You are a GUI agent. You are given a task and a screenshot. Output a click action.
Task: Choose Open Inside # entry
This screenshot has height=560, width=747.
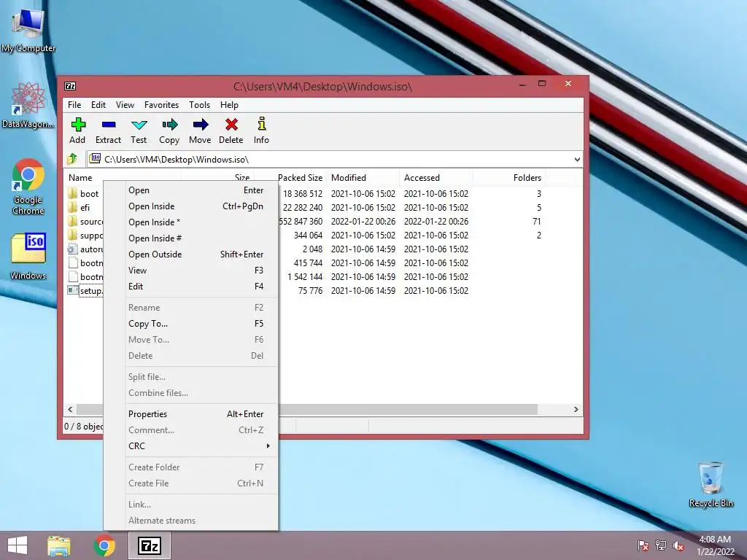pyautogui.click(x=202, y=238)
